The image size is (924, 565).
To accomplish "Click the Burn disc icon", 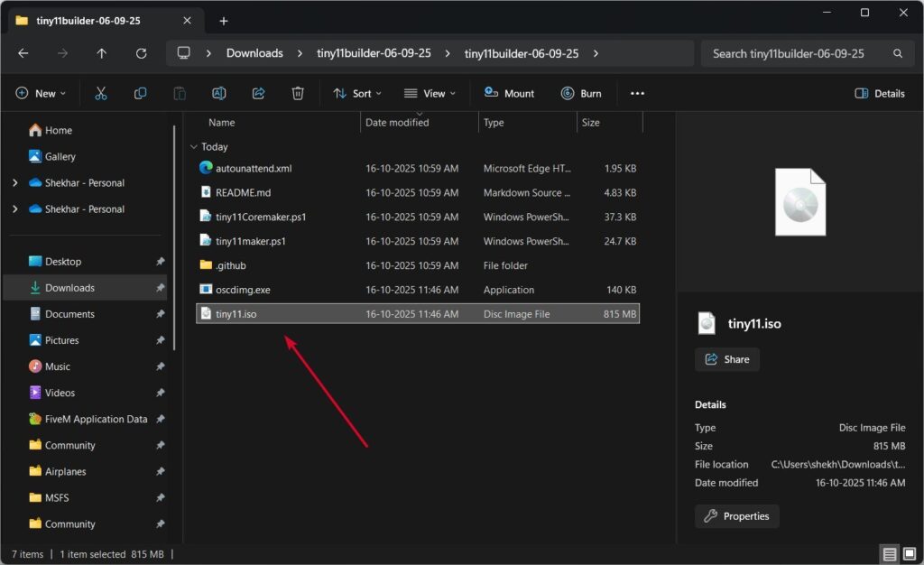I will (582, 93).
